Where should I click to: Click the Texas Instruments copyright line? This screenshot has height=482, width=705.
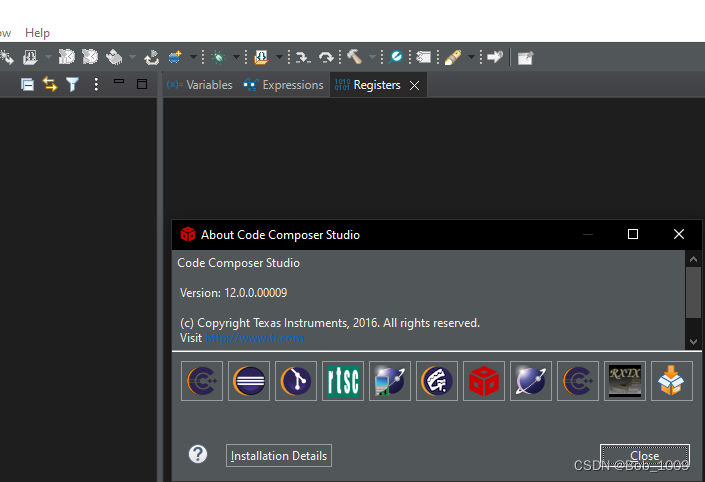coord(330,323)
